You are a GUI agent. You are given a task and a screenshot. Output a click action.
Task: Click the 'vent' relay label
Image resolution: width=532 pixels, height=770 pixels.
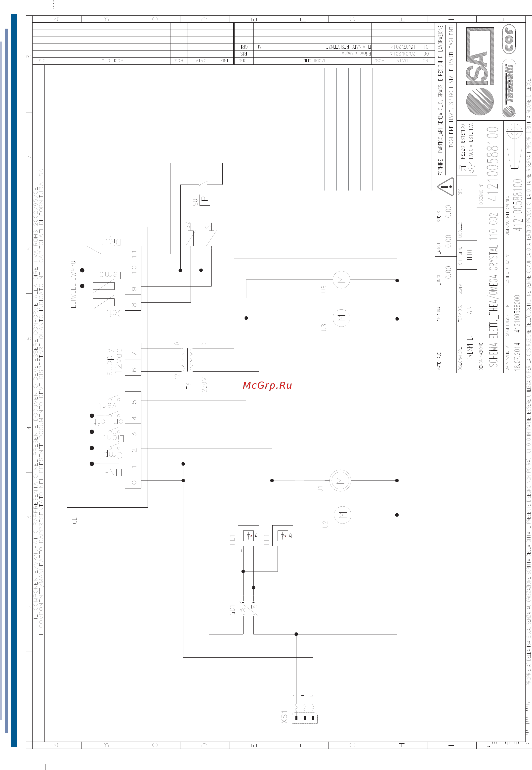tap(107, 405)
